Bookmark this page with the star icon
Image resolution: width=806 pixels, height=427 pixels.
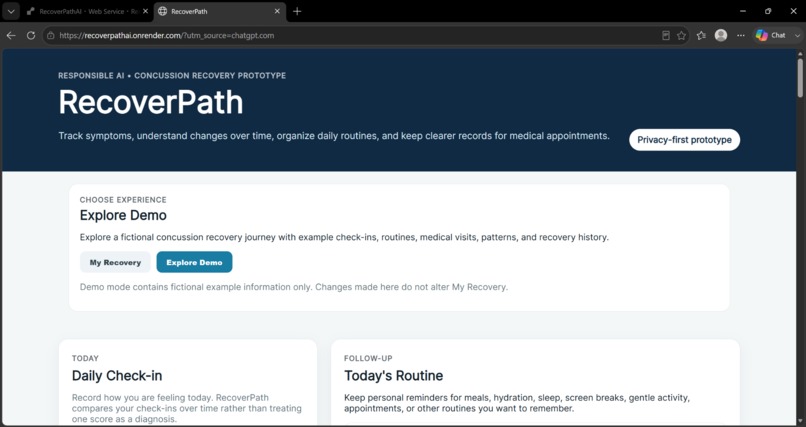(x=682, y=35)
